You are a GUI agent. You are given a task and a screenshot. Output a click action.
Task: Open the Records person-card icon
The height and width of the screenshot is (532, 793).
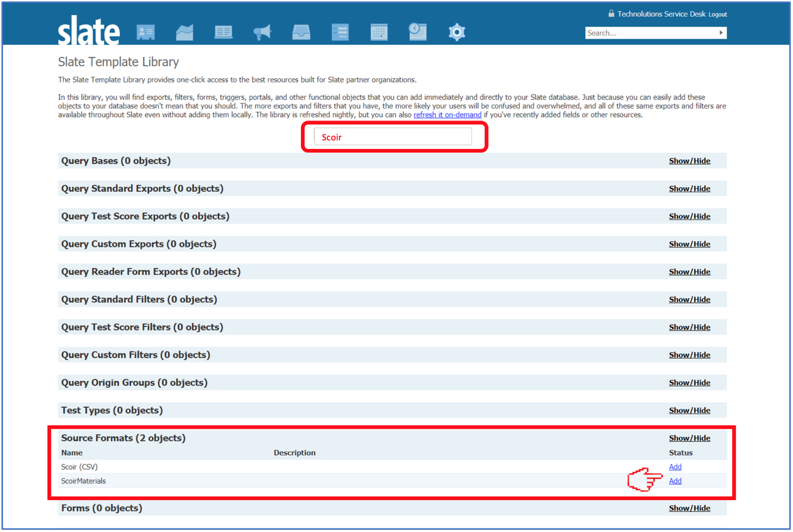tap(146, 33)
